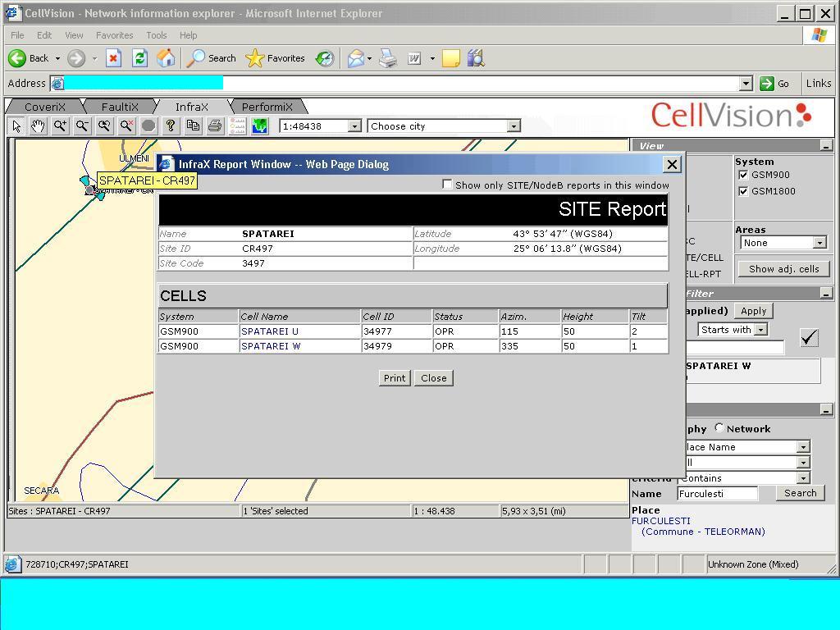Uncheck the GSM900 system checkbox
This screenshot has height=630, width=840.
pyautogui.click(x=743, y=175)
